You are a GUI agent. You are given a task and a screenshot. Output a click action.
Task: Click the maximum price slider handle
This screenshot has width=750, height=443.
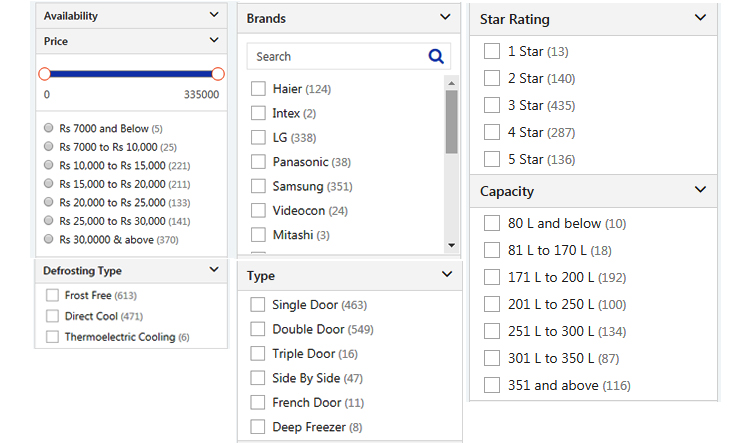218,74
